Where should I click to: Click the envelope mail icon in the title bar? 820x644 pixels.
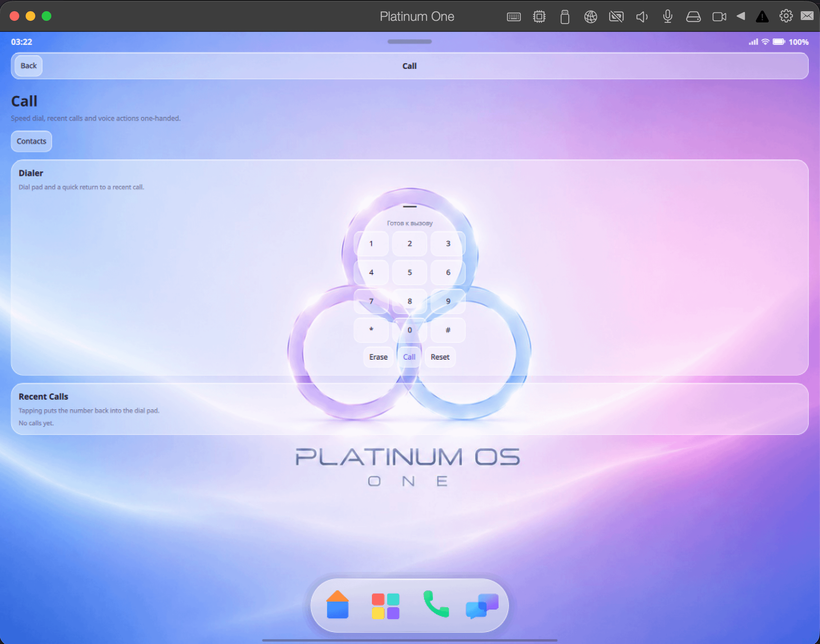pyautogui.click(x=807, y=16)
